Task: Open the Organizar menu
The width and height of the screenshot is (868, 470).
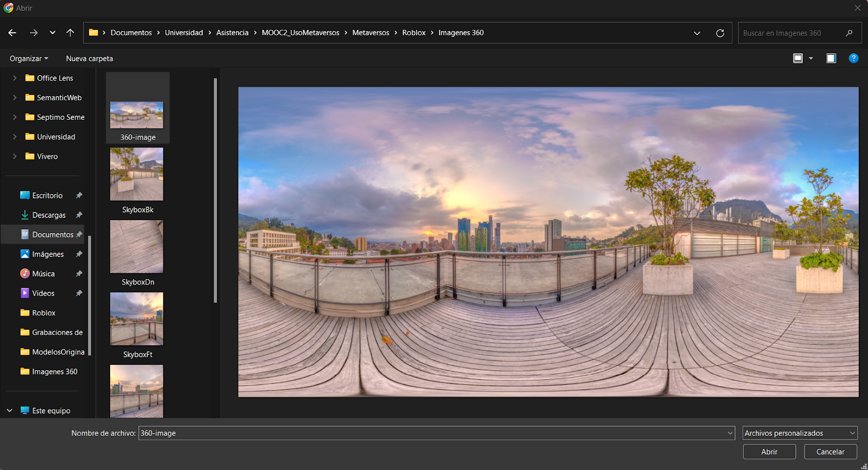Action: click(29, 59)
